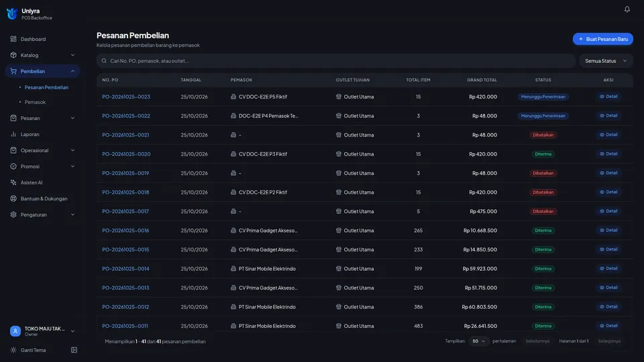Open the Semua Status filter dropdown
Viewport: 644px width, 362px height.
pyautogui.click(x=606, y=61)
